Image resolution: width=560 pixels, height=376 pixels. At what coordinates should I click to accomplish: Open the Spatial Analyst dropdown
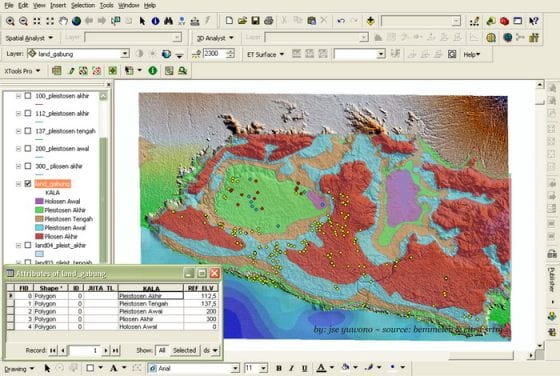tap(29, 38)
